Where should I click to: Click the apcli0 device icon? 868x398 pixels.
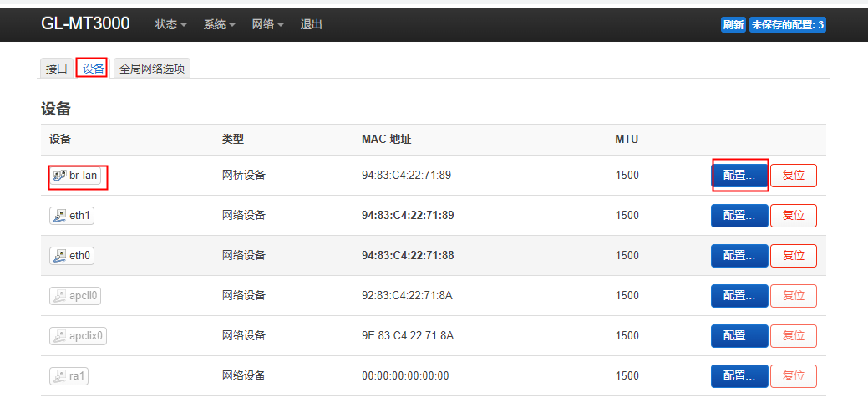(59, 296)
